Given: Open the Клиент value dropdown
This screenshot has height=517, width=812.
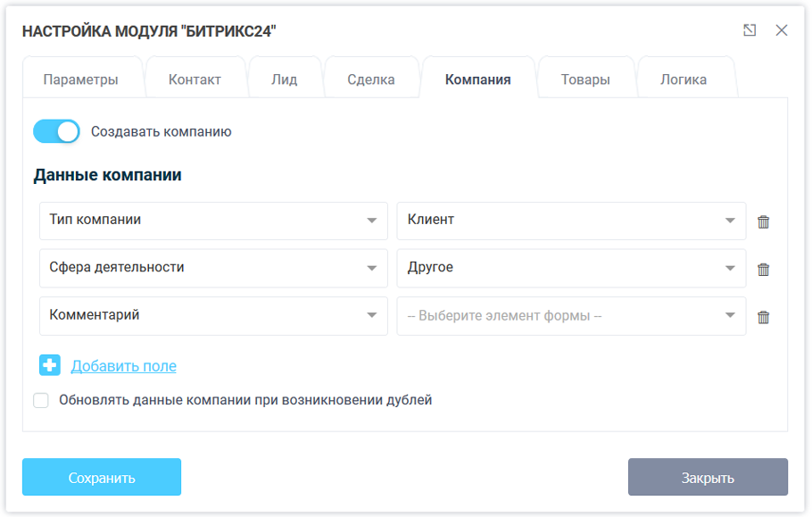Looking at the screenshot, I should coord(570,221).
